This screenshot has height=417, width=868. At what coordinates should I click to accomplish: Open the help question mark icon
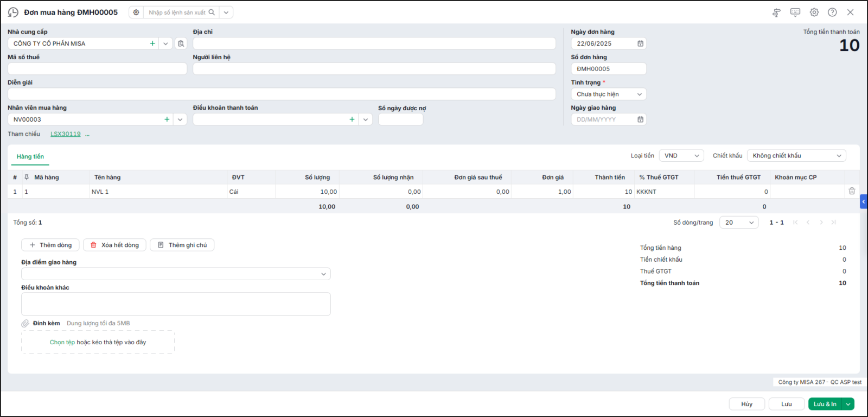pyautogui.click(x=832, y=12)
